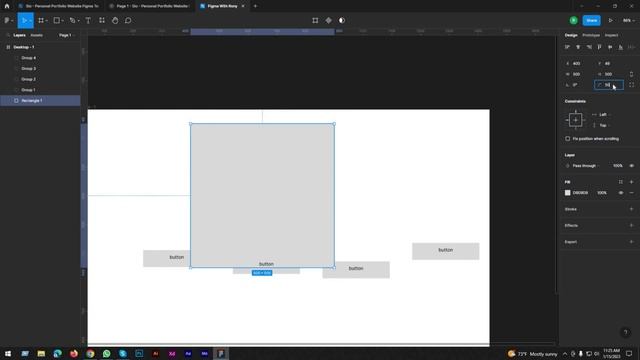This screenshot has height=360, width=640.
Task: Switch to the Assets tab
Action: click(36, 36)
